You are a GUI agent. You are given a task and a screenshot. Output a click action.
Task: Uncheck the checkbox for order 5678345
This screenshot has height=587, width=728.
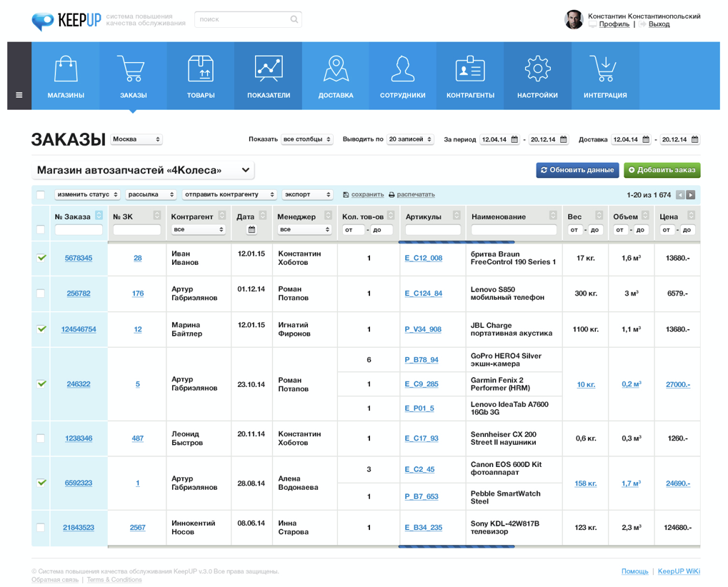(x=41, y=258)
